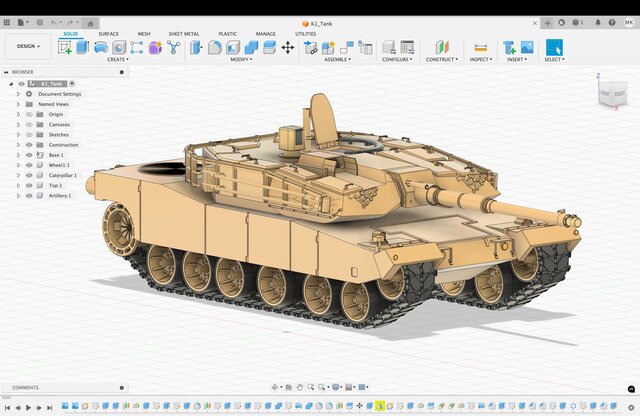Image resolution: width=640 pixels, height=416 pixels.
Task: Expand the Caterpillar:1 component node
Action: [18, 176]
